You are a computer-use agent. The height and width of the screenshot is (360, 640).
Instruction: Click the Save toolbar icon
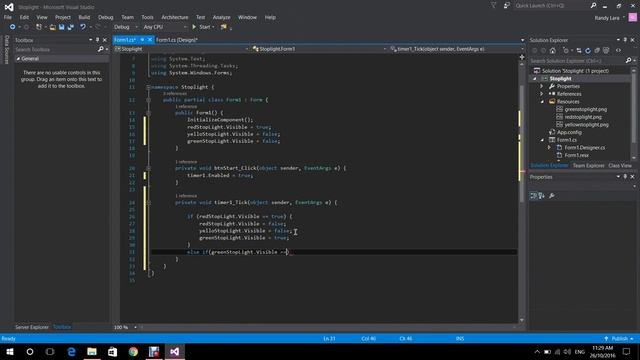[x=62, y=27]
